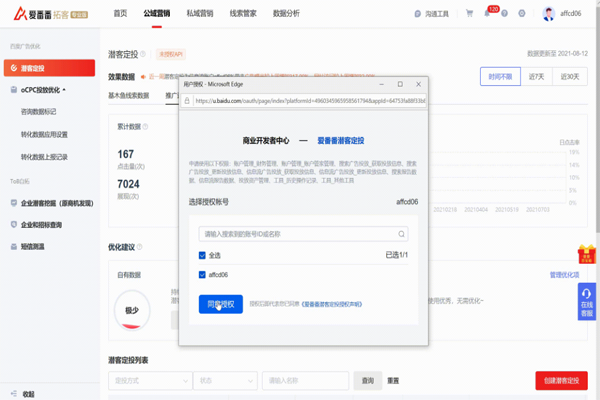The width and height of the screenshot is (600, 400).
Task: Click the info icon beside 潜客定投 title
Action: tap(143, 54)
